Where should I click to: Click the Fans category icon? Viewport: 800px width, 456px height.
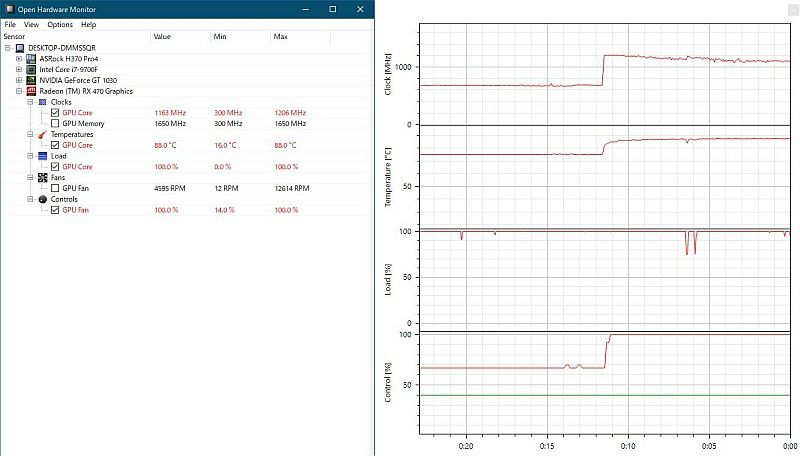(42, 178)
